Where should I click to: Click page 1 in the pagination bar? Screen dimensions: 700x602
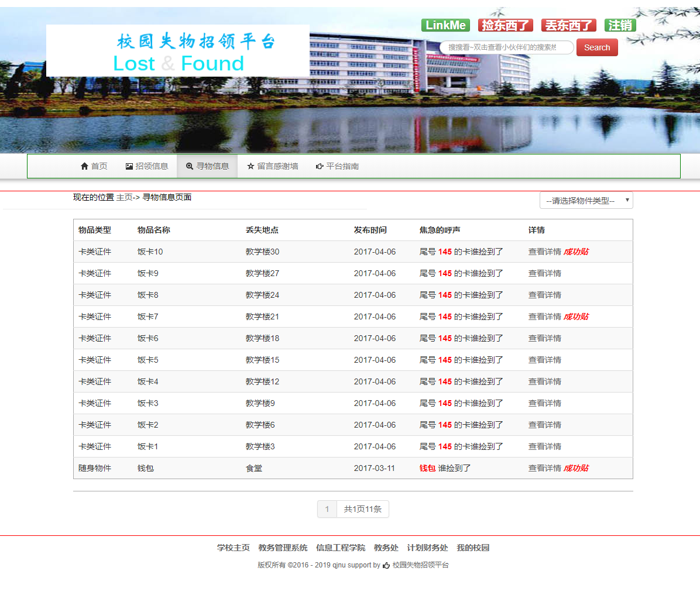[x=327, y=508]
